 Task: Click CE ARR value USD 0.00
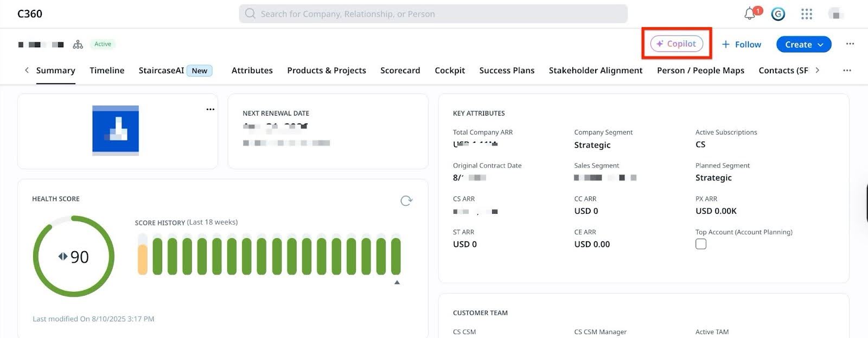[592, 244]
